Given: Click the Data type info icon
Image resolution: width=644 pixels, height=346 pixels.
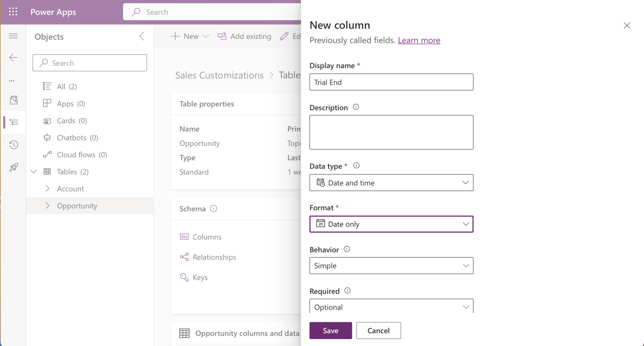Looking at the screenshot, I should [x=356, y=165].
